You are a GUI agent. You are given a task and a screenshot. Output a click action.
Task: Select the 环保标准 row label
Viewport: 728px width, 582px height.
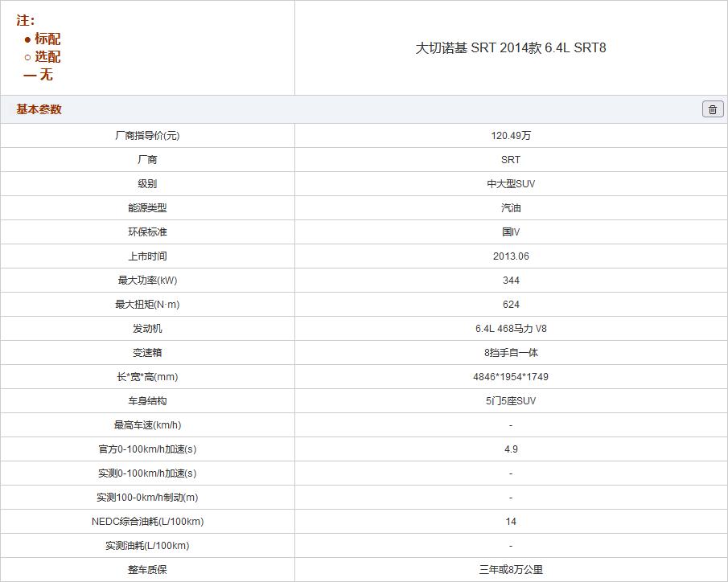click(x=147, y=232)
